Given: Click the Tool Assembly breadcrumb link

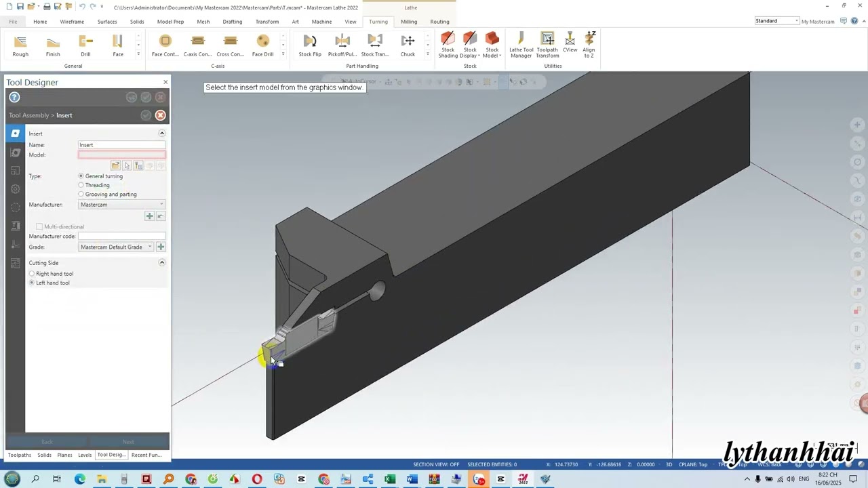Looking at the screenshot, I should 29,115.
